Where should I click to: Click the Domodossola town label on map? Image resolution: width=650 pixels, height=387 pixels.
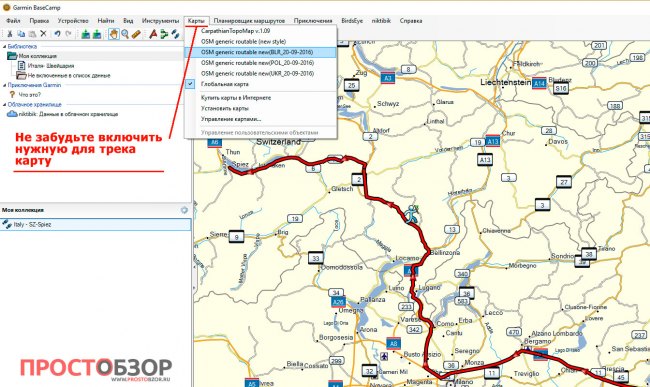(342, 267)
